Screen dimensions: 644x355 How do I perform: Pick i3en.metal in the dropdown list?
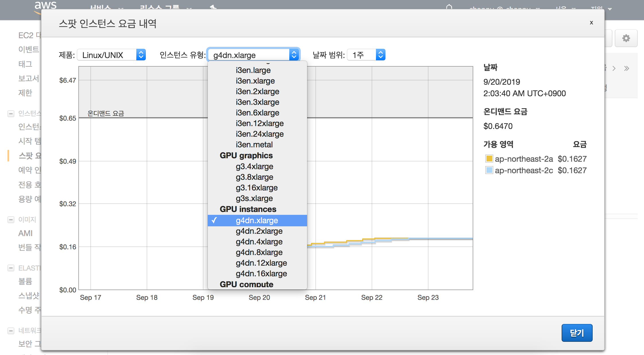pos(254,145)
